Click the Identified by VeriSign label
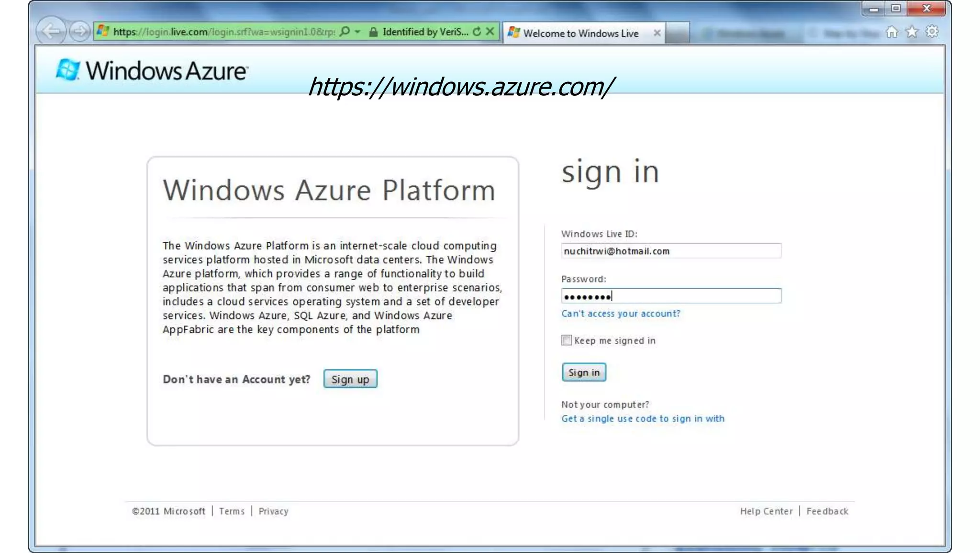 click(x=425, y=32)
